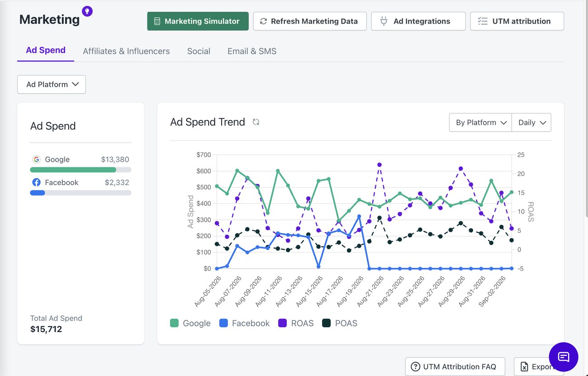Switch to the Email & SMS tab

tap(252, 51)
